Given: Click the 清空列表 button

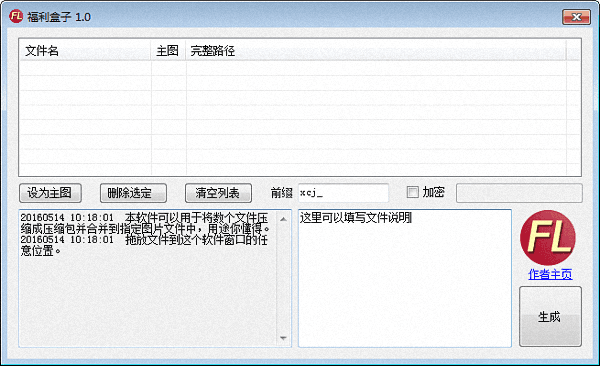Looking at the screenshot, I should 218,193.
